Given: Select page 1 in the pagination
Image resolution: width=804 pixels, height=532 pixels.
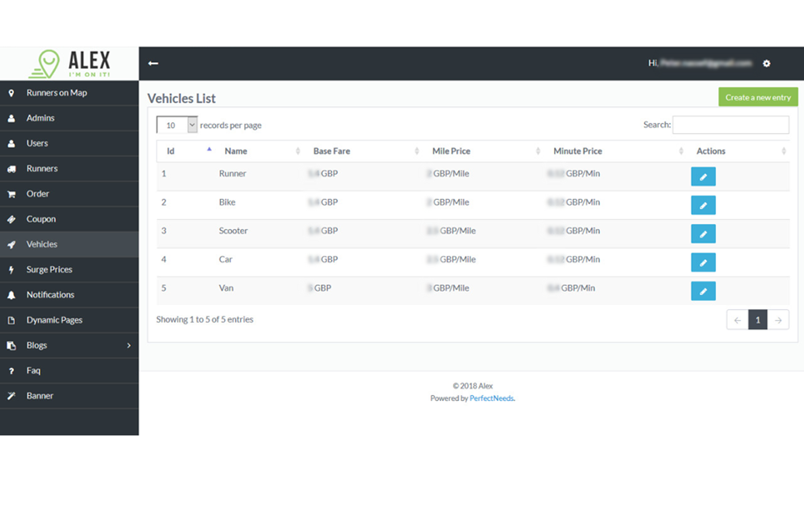Looking at the screenshot, I should click(x=757, y=320).
